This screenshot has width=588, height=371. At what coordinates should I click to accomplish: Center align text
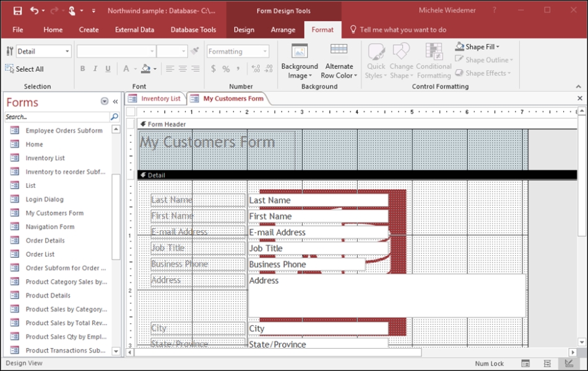point(183,69)
